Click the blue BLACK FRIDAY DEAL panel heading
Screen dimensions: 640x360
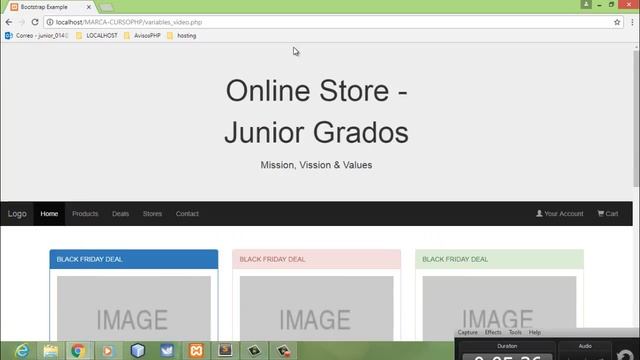coord(134,259)
